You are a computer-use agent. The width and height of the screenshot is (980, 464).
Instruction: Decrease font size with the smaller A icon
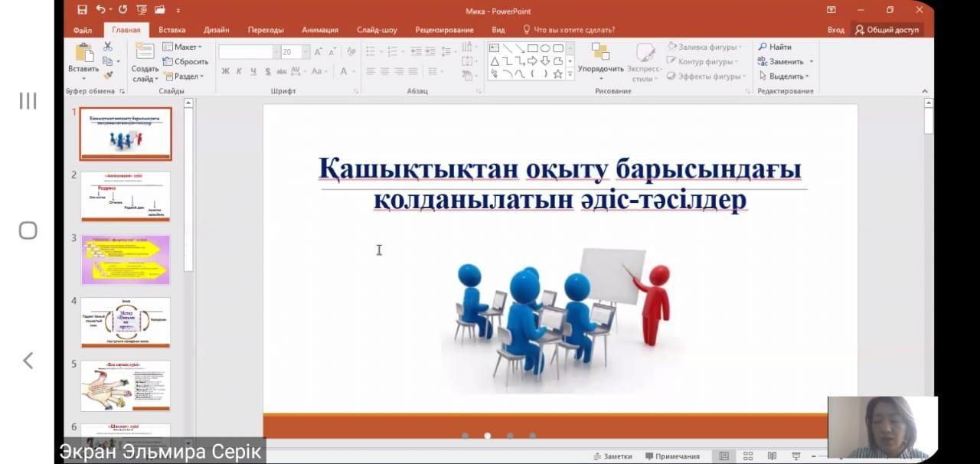[x=333, y=52]
